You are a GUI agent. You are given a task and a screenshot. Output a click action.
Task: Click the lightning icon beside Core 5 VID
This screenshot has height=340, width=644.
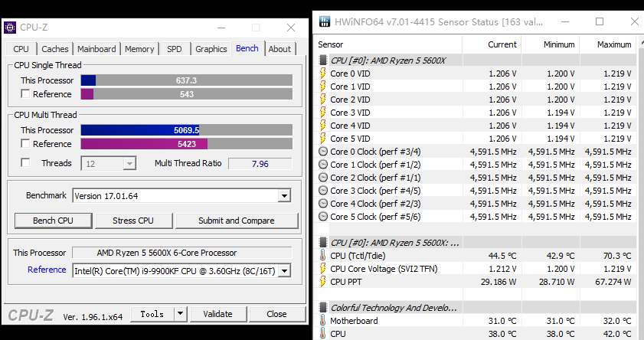(323, 139)
